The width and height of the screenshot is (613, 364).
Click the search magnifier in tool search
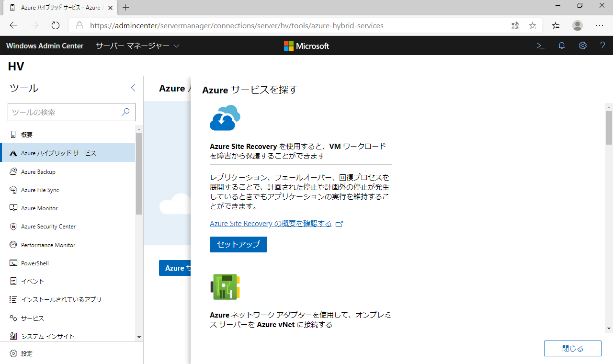pos(125,112)
